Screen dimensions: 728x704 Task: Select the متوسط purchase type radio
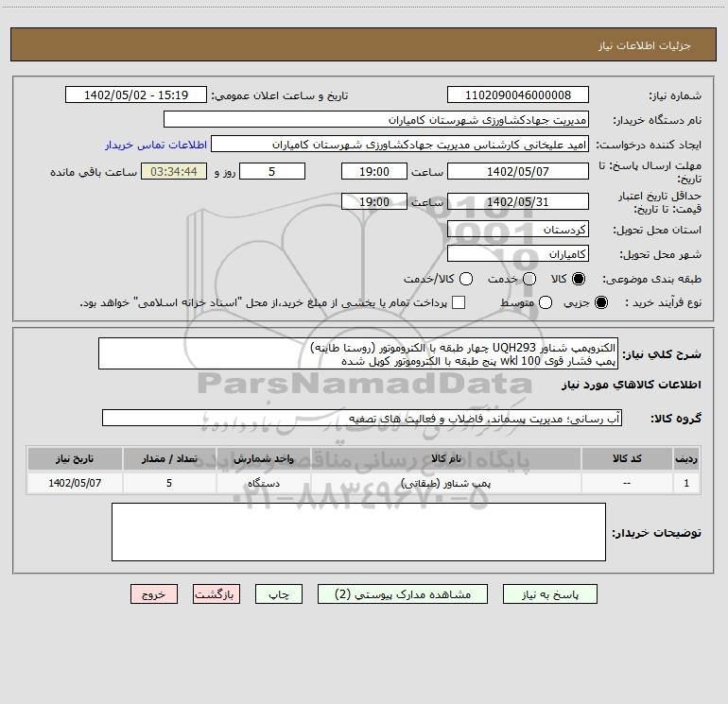(x=546, y=302)
